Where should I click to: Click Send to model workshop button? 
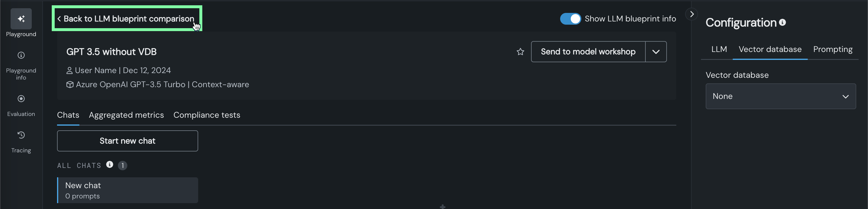(x=588, y=52)
